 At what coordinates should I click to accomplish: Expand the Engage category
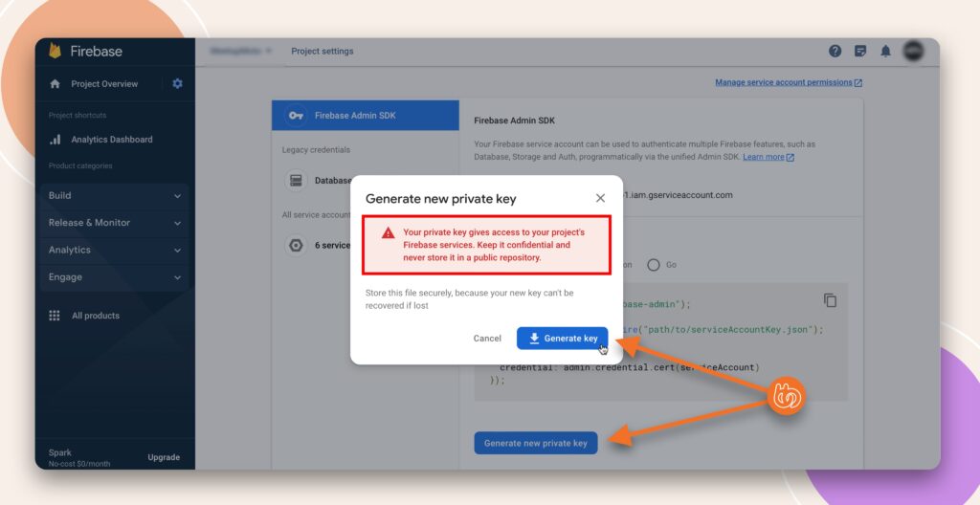(115, 277)
